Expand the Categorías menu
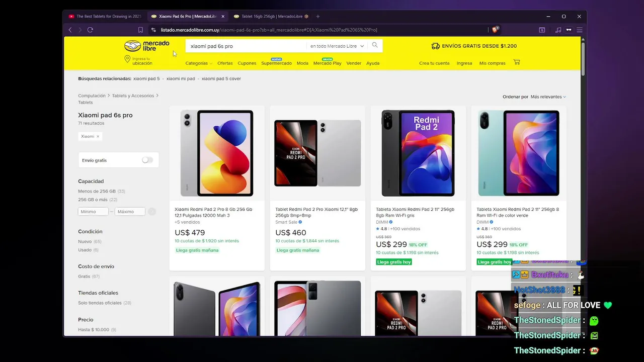The image size is (644, 362). point(199,63)
